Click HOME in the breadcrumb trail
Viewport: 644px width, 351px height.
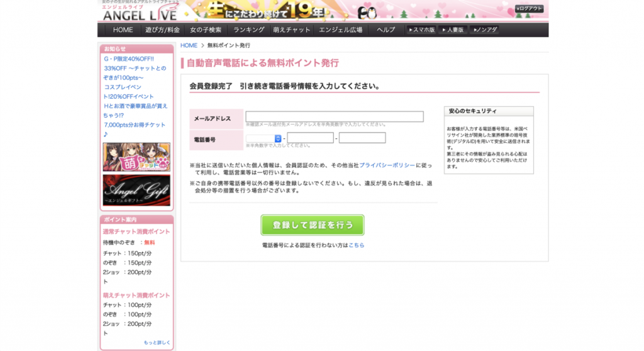(189, 45)
